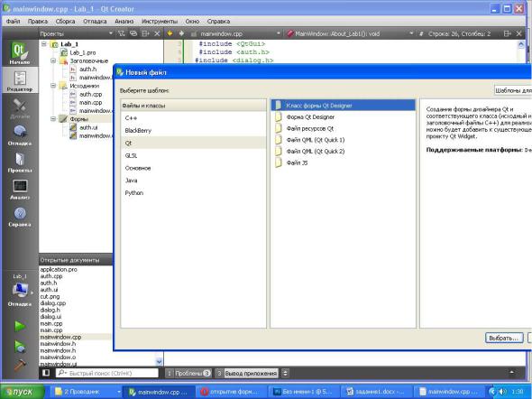
Task: Open the Справка help mode
Action: coord(19,217)
